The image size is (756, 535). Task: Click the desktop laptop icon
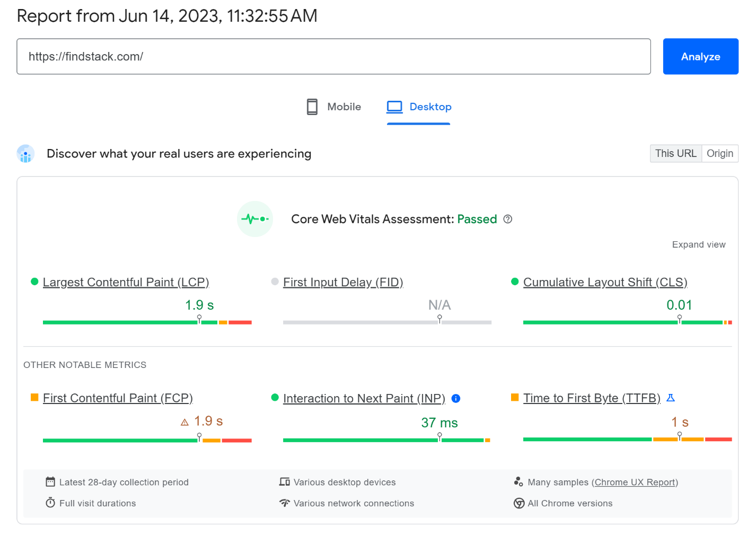click(x=394, y=107)
